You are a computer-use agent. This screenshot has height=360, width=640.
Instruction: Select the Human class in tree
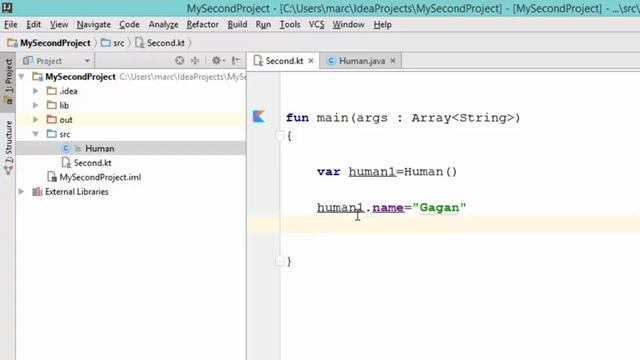pyautogui.click(x=131, y=148)
